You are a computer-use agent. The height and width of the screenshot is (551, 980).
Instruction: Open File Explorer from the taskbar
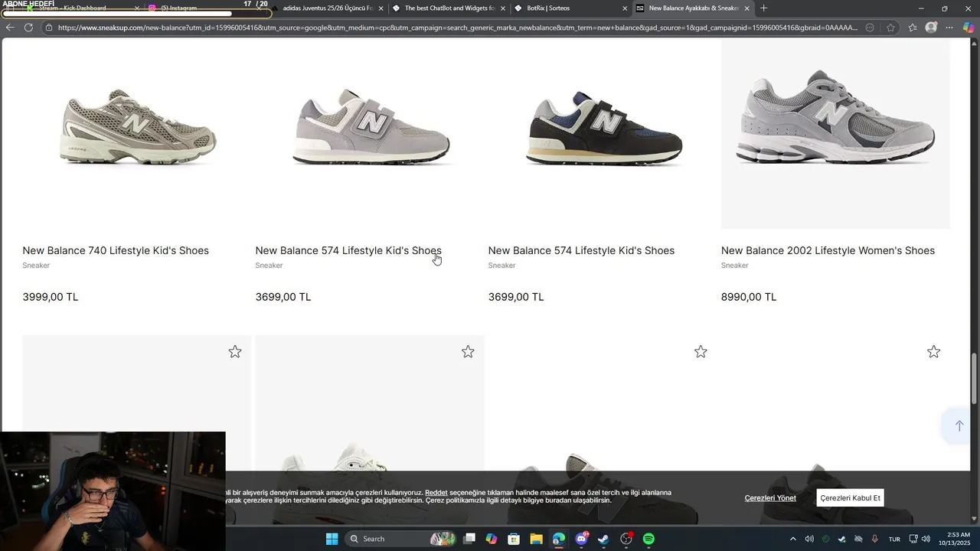click(536, 539)
